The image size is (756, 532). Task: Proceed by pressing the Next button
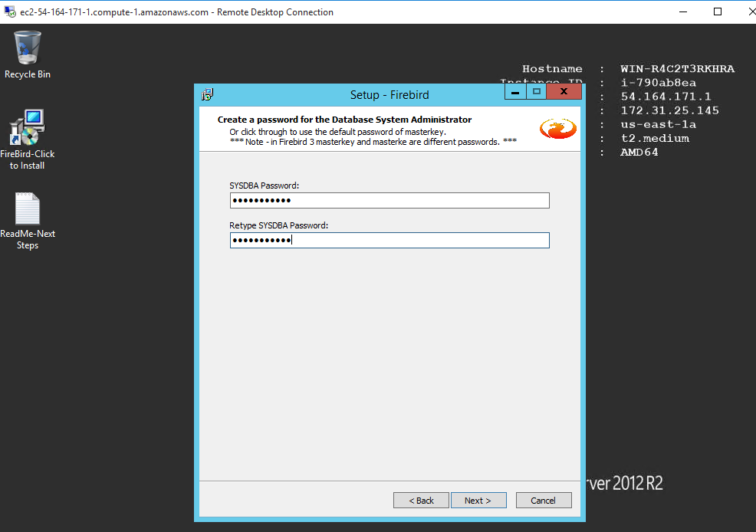(x=478, y=501)
